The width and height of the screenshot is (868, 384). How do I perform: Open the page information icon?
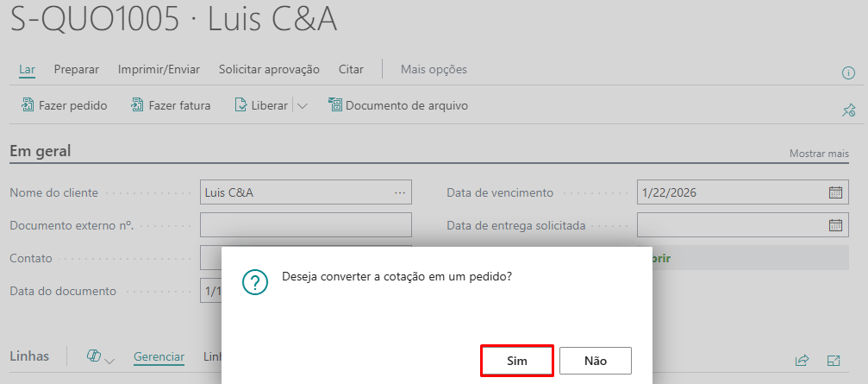coord(847,73)
